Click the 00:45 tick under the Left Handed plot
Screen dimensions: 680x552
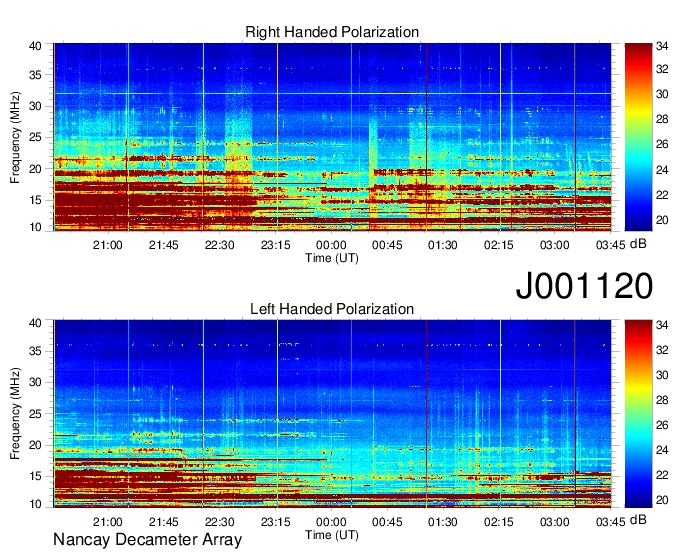tap(387, 522)
